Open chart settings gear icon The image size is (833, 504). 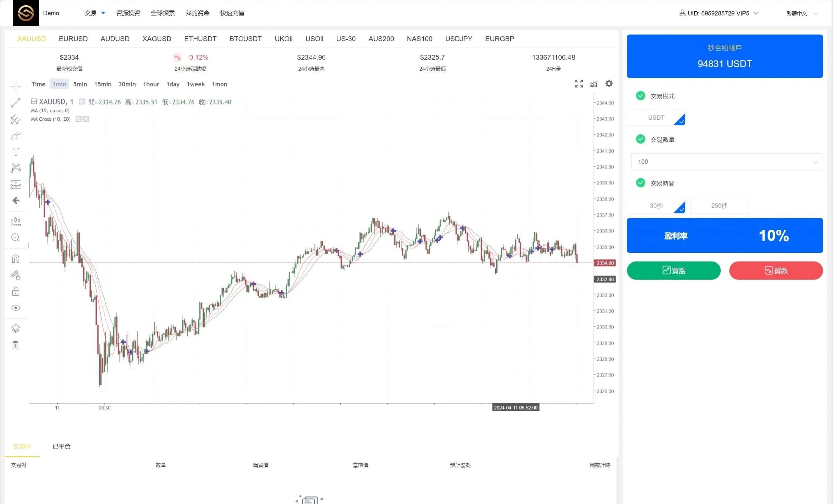coord(608,84)
